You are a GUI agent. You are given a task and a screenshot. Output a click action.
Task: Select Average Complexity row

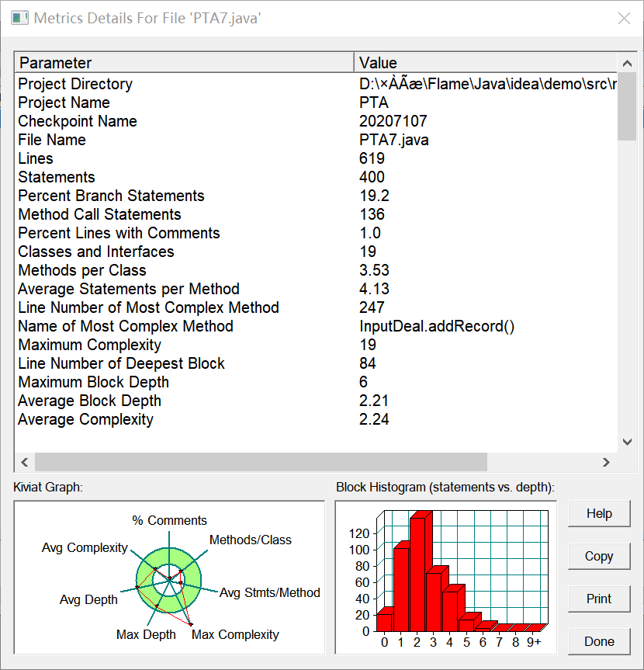coord(316,419)
